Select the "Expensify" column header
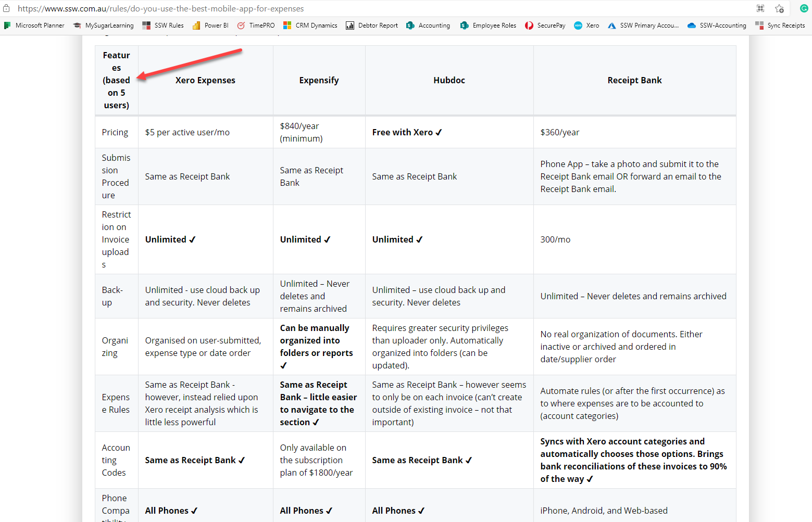Viewport: 812px width, 522px height. 319,80
